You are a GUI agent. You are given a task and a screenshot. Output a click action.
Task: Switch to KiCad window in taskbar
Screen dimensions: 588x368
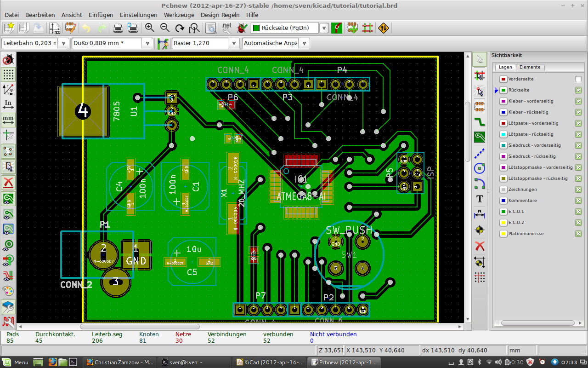click(x=270, y=362)
